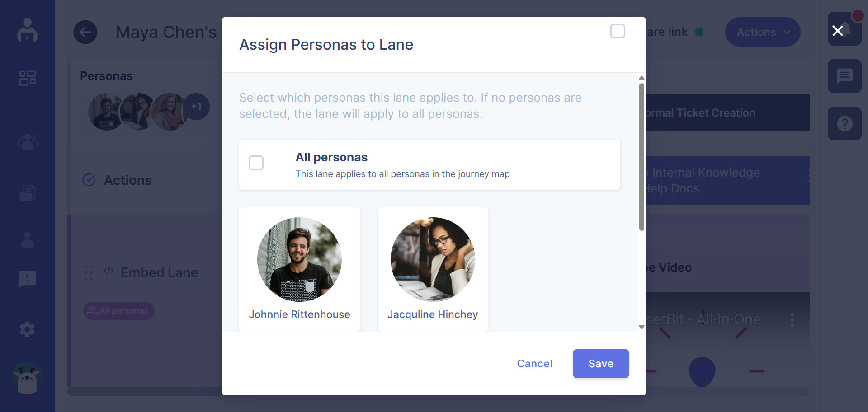Open the notifications bell at top right
This screenshot has height=412, width=868.
pos(844,28)
